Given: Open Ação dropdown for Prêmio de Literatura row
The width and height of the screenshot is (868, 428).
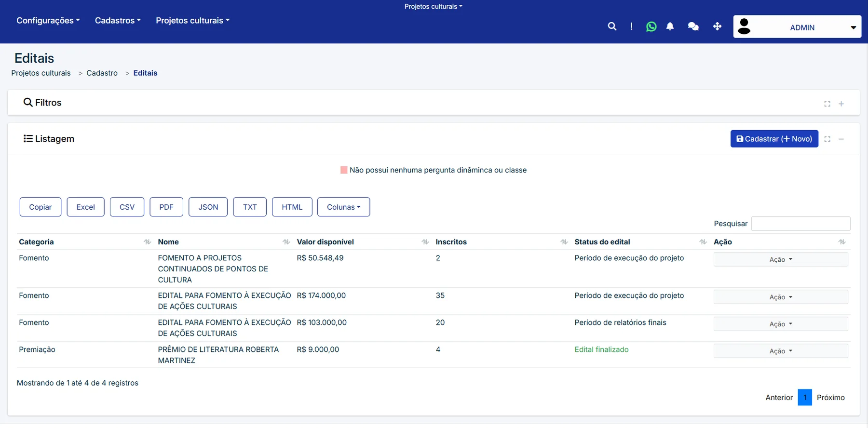Looking at the screenshot, I should tap(781, 351).
